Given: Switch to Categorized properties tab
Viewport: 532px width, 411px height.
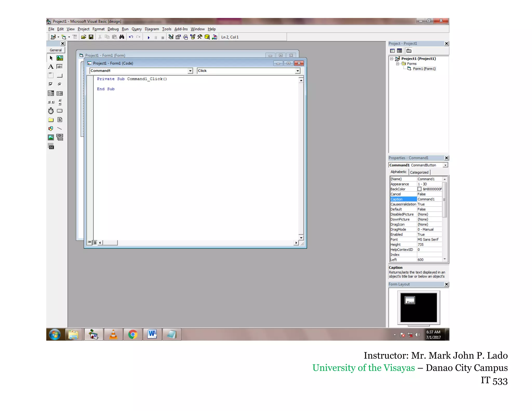Looking at the screenshot, I should coord(419,172).
